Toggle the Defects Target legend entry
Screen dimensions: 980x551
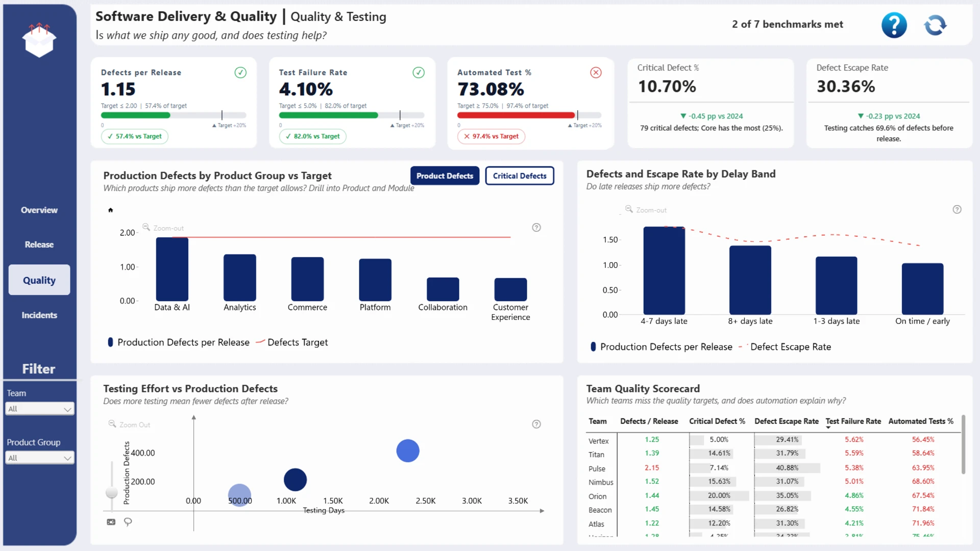point(291,342)
